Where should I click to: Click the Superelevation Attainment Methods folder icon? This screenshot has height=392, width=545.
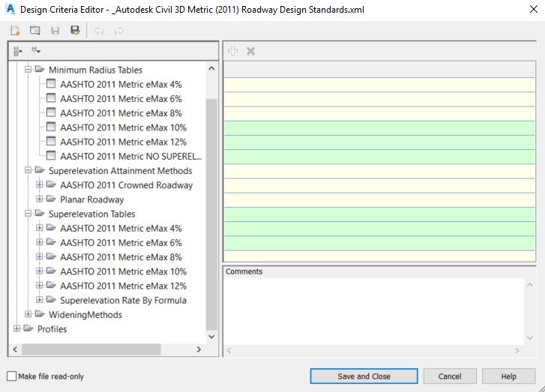(x=40, y=170)
